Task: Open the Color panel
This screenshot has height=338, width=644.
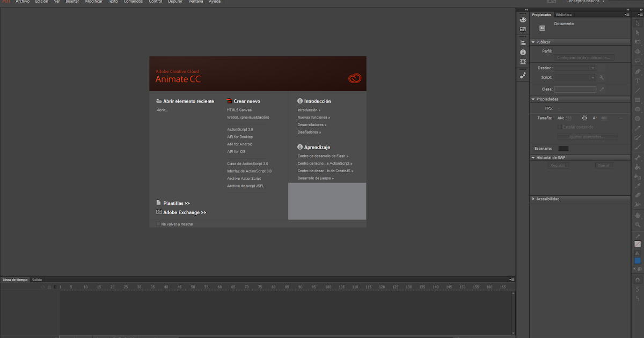Action: [x=523, y=20]
